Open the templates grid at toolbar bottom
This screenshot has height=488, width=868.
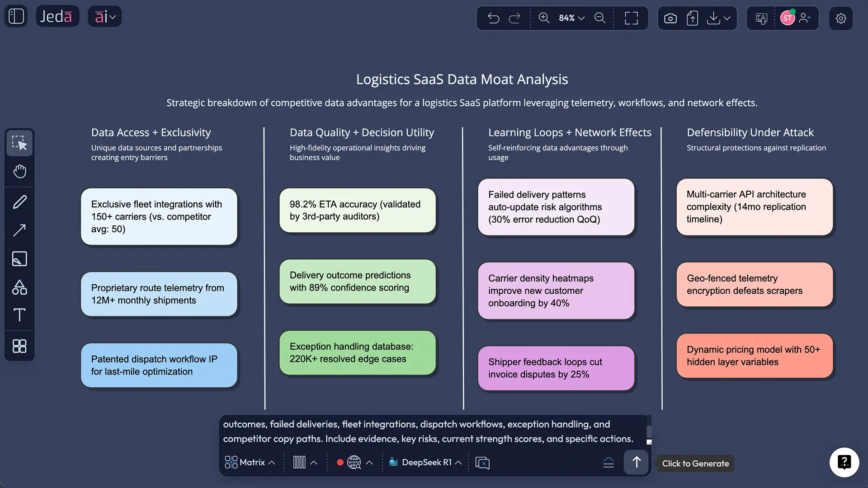(x=19, y=346)
